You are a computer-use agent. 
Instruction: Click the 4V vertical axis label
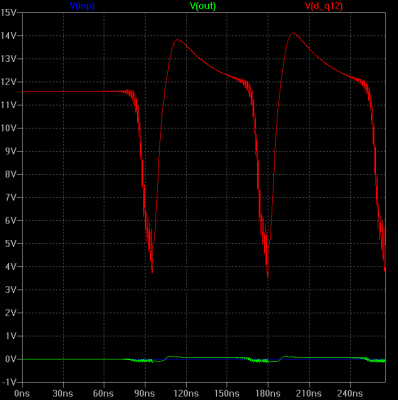coord(10,267)
